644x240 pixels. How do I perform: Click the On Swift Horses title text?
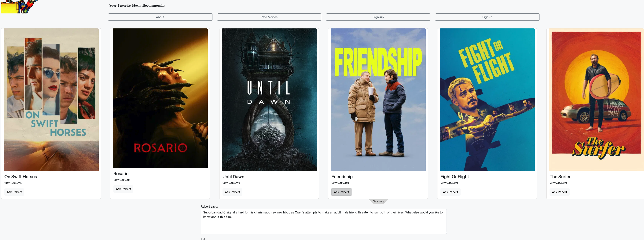(20, 176)
